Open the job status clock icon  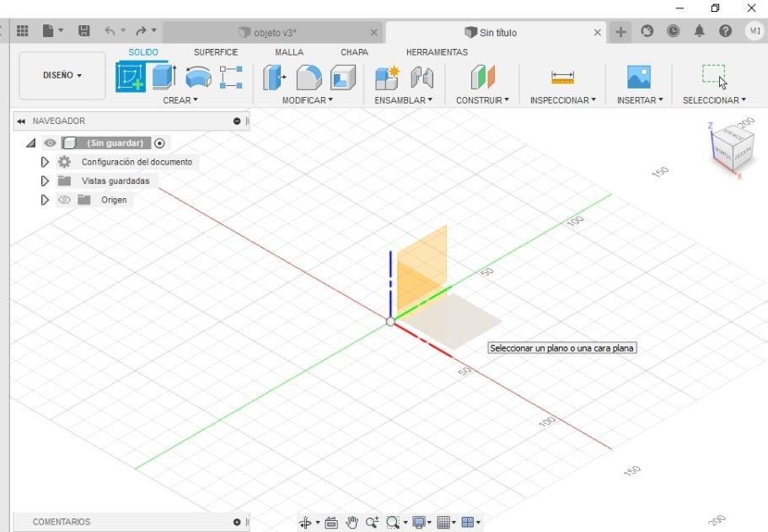pyautogui.click(x=674, y=31)
